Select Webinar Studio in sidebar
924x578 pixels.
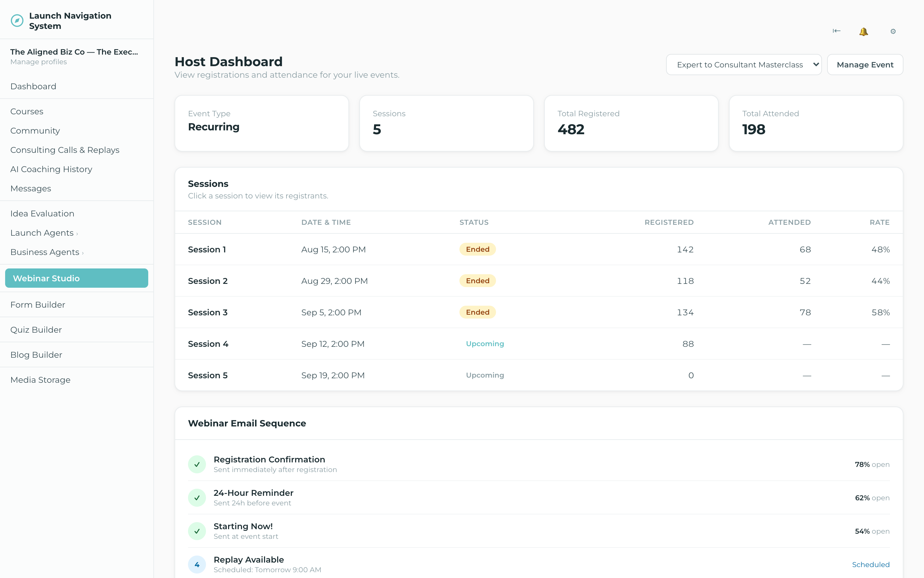[76, 278]
